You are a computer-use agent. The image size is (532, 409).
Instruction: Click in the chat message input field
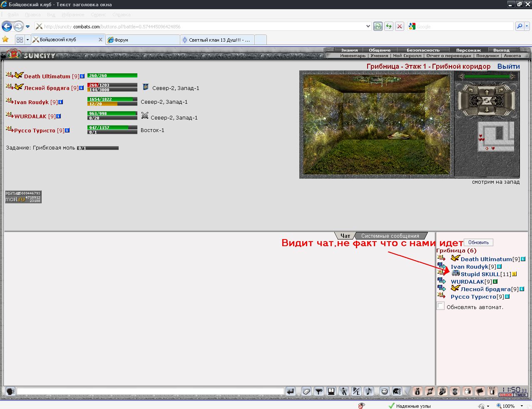click(150, 392)
